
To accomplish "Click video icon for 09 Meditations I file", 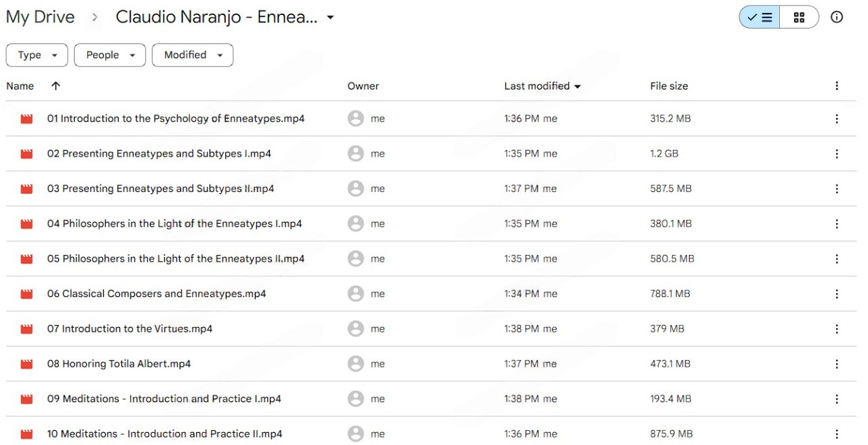I will 26,399.
